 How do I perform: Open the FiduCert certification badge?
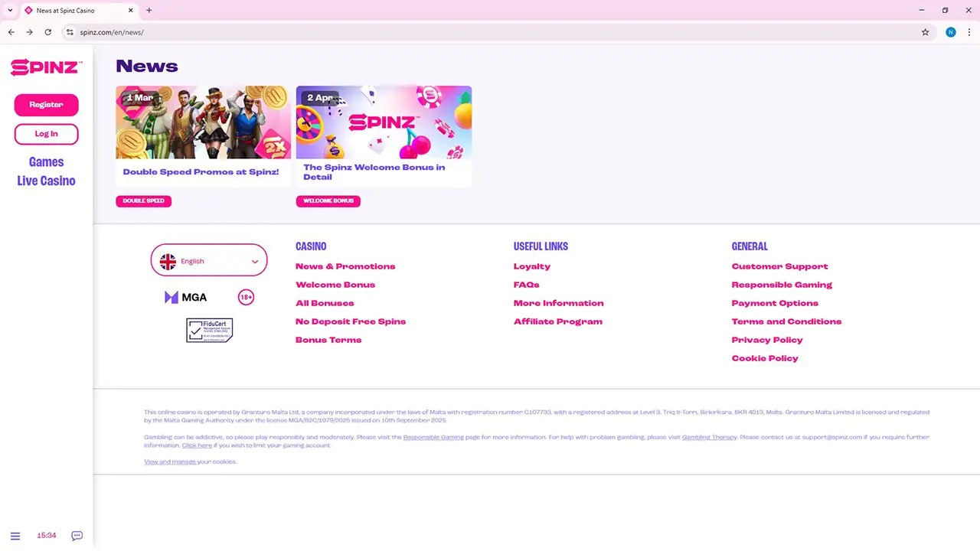209,330
